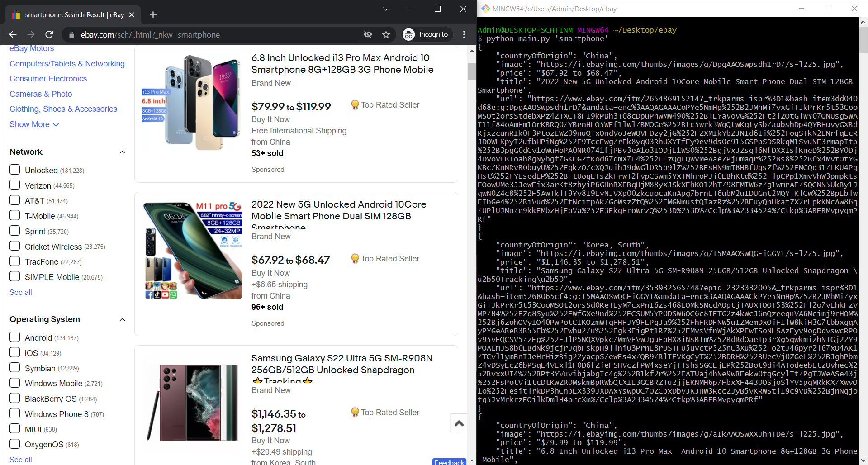Collapse the Network filter section
The height and width of the screenshot is (465, 868).
pos(122,152)
